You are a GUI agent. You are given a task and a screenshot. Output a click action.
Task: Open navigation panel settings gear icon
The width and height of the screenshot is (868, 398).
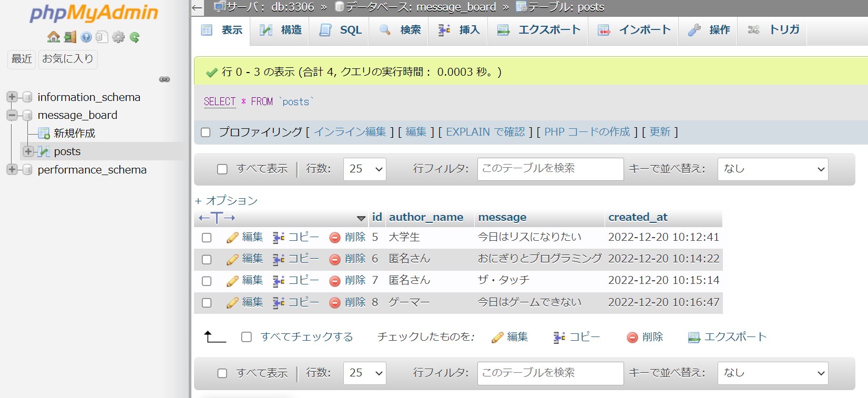[x=118, y=37]
